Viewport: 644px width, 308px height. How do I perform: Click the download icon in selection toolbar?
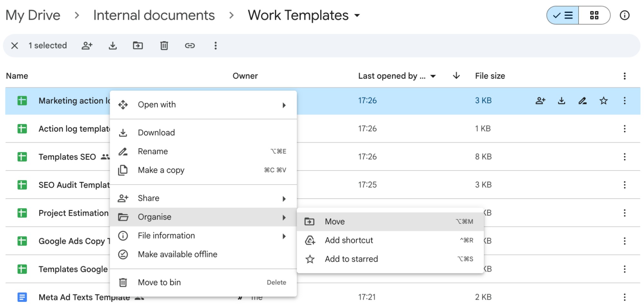112,46
